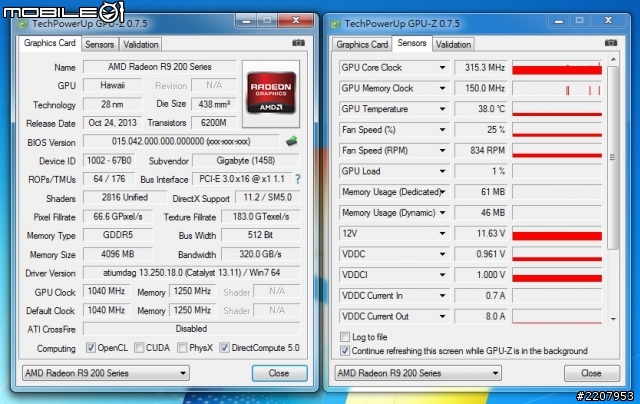Open Validation tab in right window
640x404 pixels.
tap(453, 44)
